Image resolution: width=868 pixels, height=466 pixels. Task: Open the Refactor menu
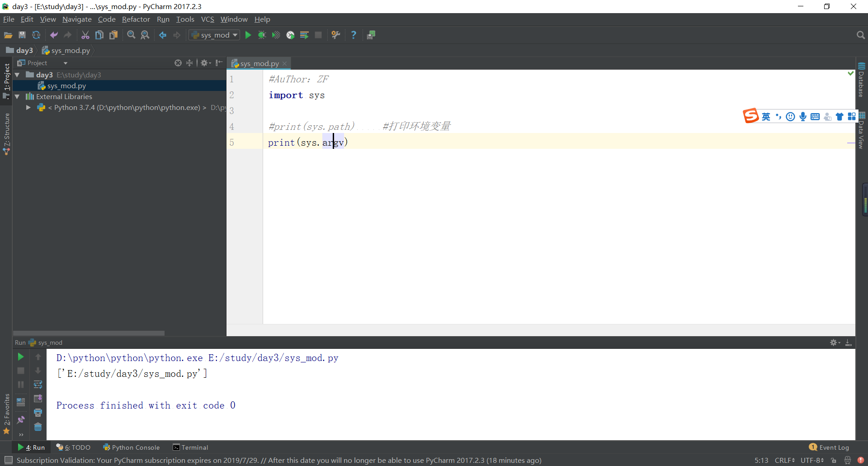(x=136, y=19)
